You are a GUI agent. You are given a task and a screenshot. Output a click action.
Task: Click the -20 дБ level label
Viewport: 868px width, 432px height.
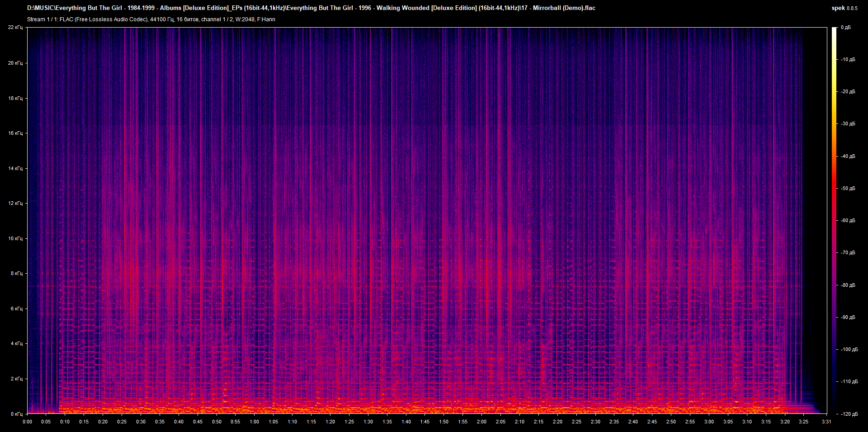(x=848, y=92)
